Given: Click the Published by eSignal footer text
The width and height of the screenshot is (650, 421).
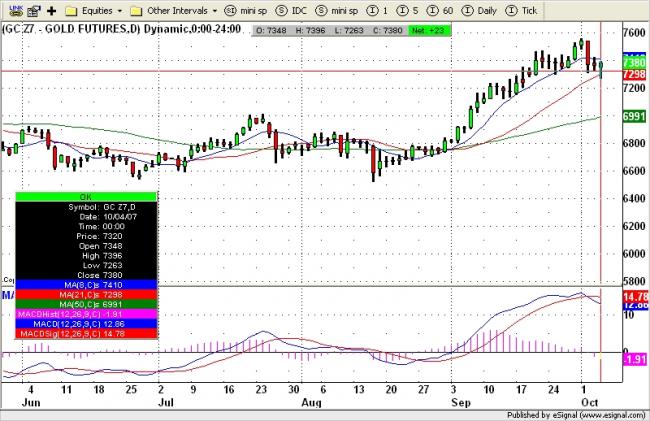Looking at the screenshot, I should [576, 415].
